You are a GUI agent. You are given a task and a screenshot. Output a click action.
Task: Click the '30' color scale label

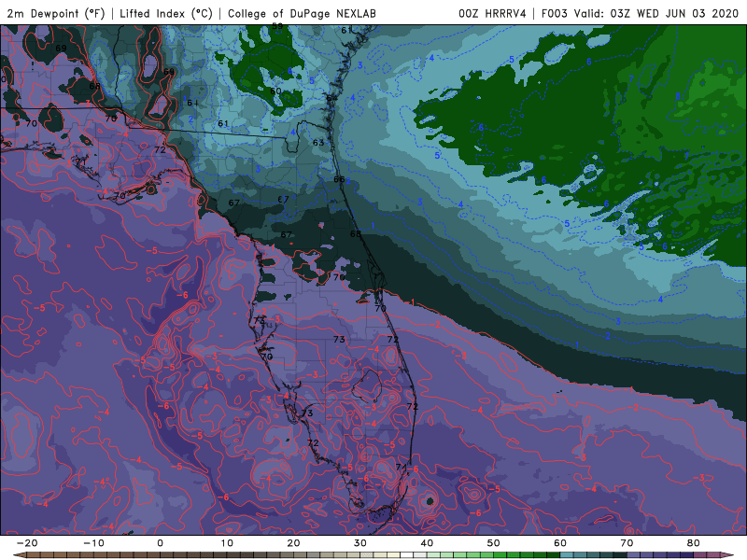[x=360, y=543]
